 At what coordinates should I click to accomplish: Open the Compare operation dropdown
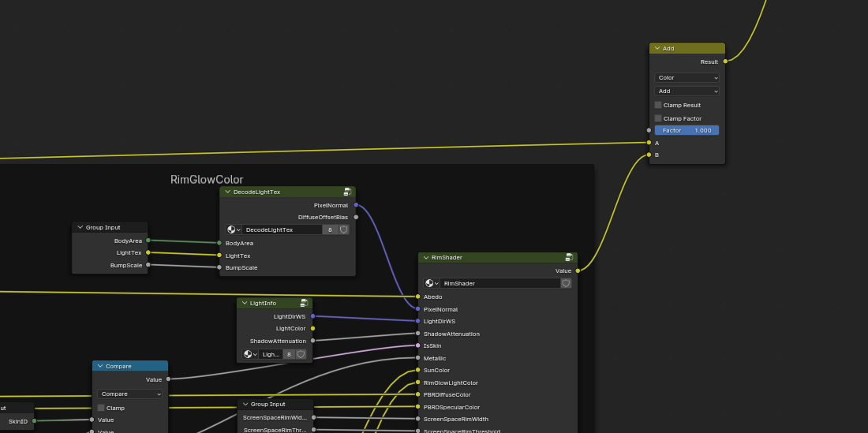(x=130, y=394)
